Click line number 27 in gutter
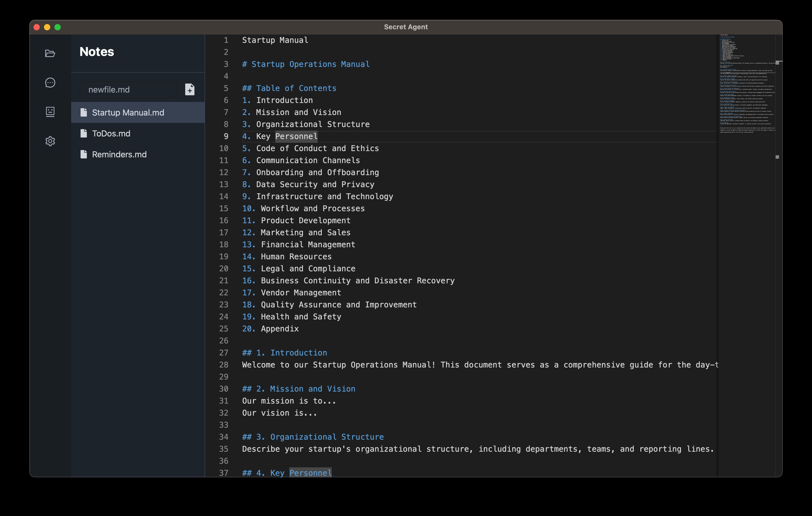 [x=224, y=353]
